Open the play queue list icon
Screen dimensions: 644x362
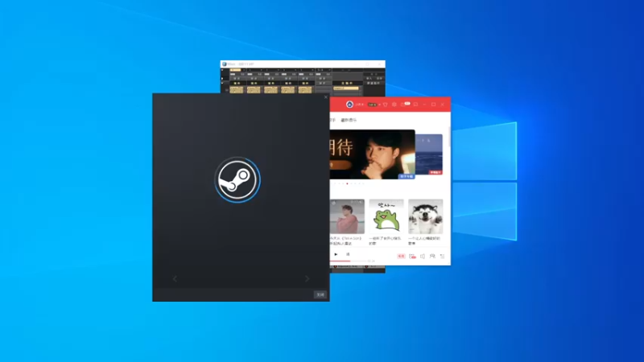pyautogui.click(x=442, y=256)
